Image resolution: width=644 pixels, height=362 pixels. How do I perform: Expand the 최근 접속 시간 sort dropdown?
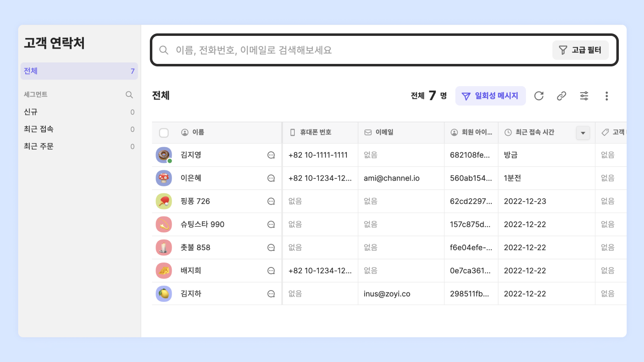click(x=583, y=133)
